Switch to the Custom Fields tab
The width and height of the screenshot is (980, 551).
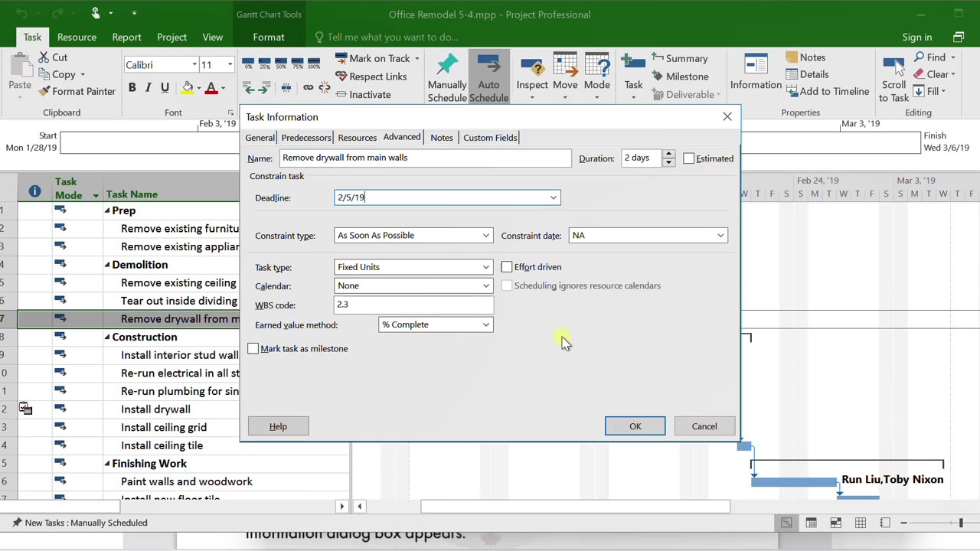(490, 138)
